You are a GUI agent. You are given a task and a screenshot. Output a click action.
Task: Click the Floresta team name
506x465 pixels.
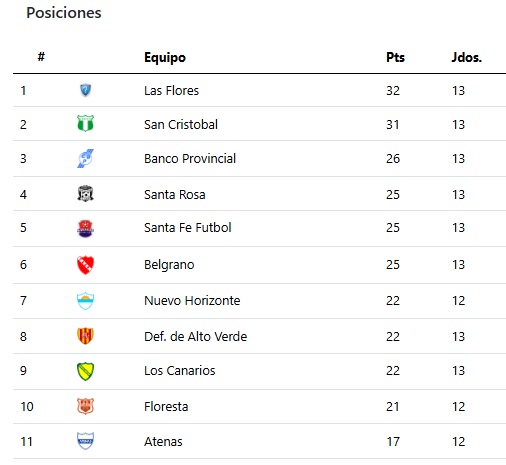pyautogui.click(x=166, y=407)
